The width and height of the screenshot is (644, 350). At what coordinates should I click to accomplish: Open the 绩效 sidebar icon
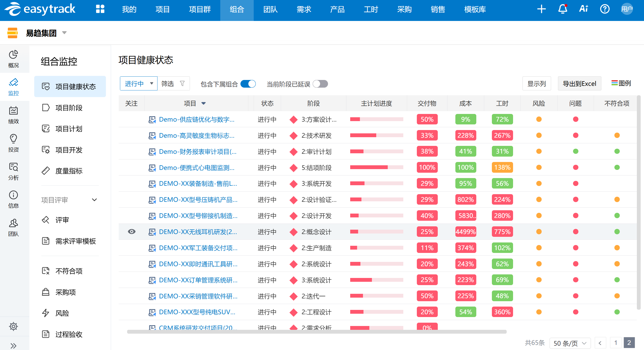(x=14, y=115)
